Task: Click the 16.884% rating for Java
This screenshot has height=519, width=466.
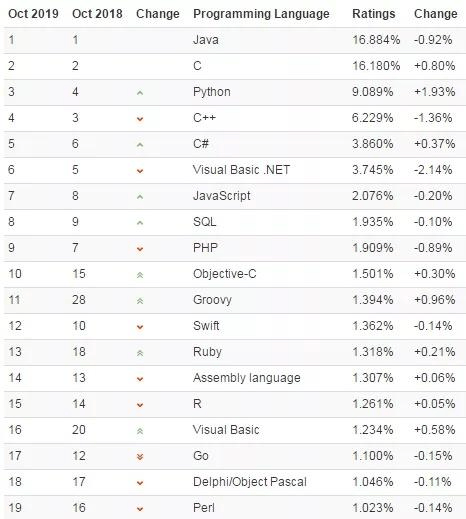Action: pyautogui.click(x=376, y=40)
